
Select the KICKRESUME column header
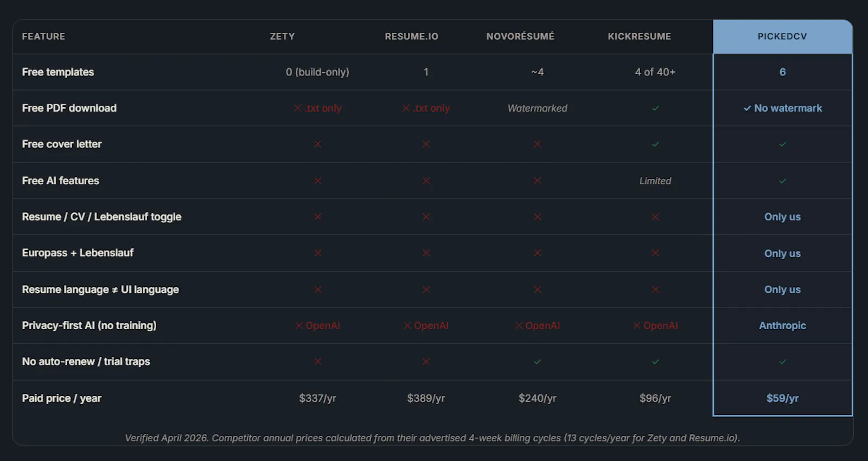(x=640, y=36)
